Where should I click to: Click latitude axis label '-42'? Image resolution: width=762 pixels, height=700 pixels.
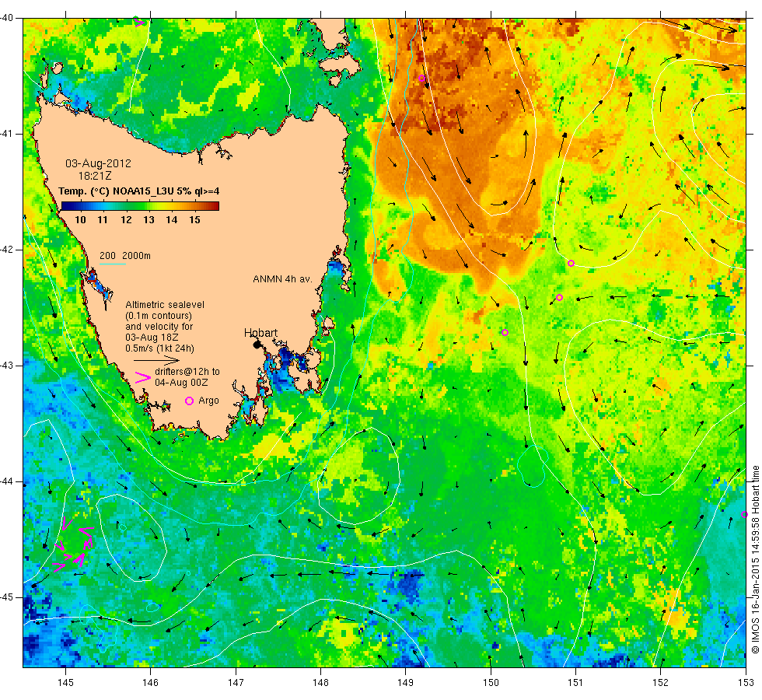coord(6,250)
